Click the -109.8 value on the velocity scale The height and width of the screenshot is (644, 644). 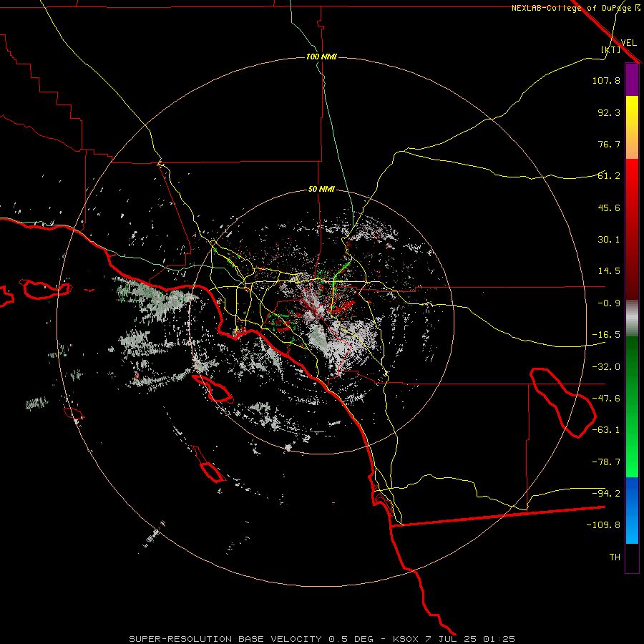coord(603,525)
